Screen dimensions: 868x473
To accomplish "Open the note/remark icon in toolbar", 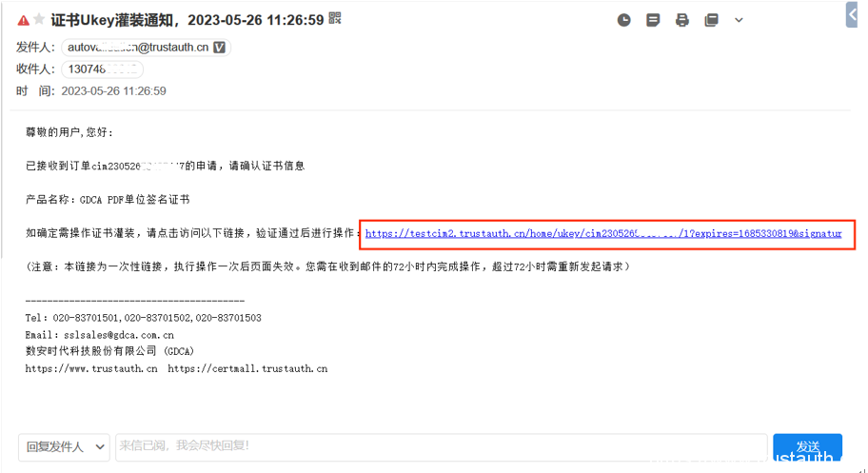I will click(x=653, y=21).
